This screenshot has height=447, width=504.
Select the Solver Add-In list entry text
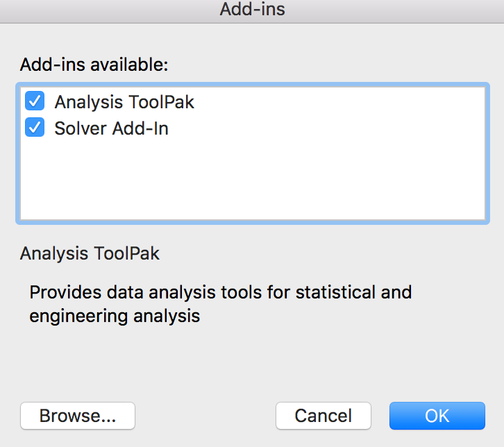point(111,128)
